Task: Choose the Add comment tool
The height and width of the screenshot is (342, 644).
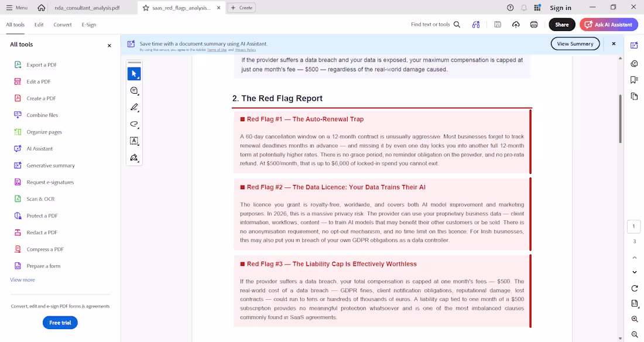Action: click(x=134, y=90)
